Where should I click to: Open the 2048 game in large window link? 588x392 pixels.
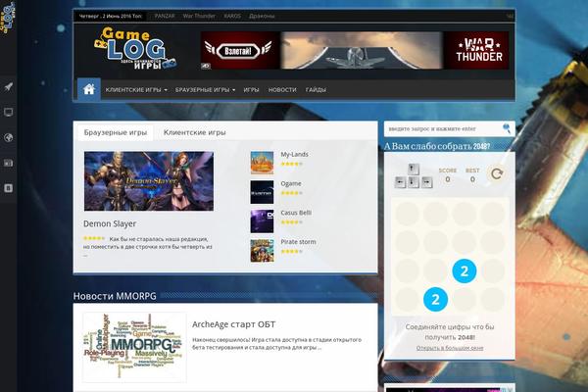(450, 348)
